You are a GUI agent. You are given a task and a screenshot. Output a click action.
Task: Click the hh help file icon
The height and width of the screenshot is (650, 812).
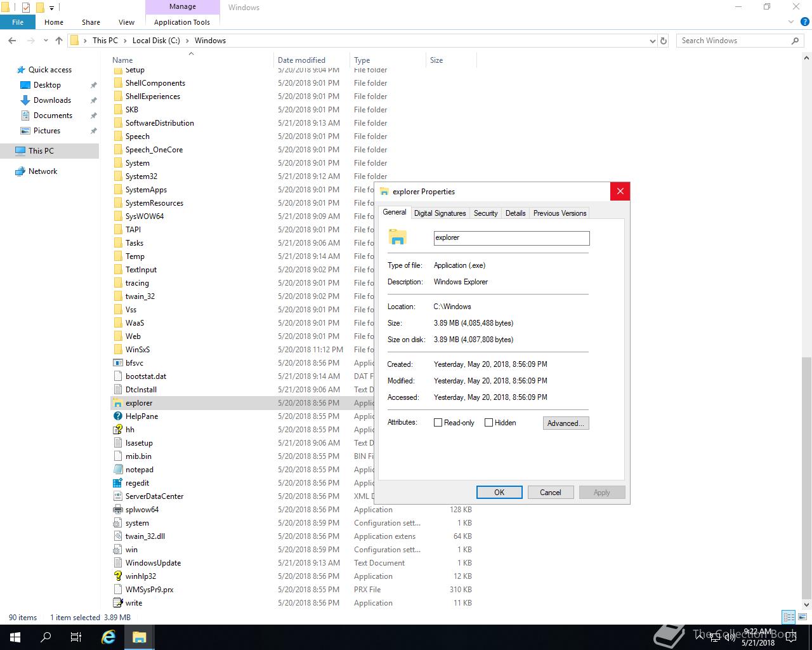point(117,430)
